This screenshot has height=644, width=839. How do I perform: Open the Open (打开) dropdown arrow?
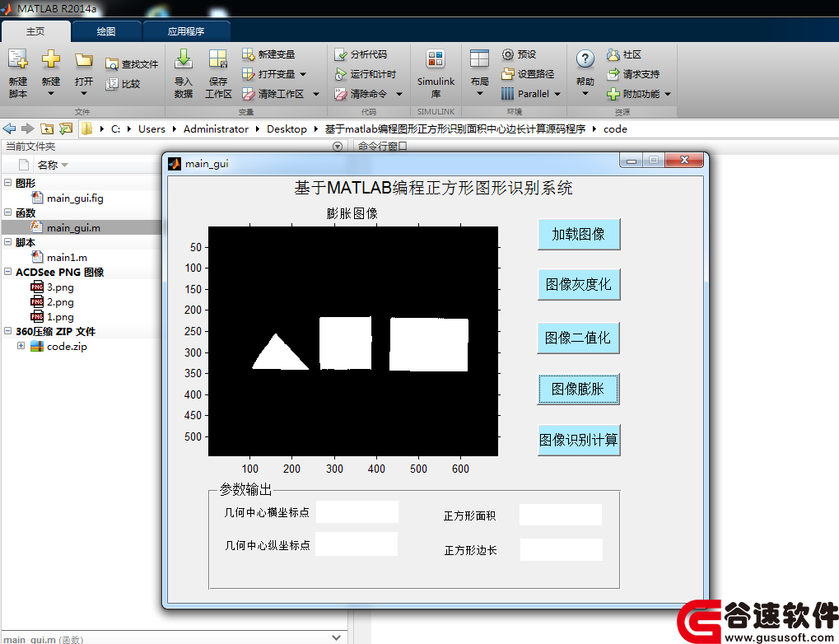coord(83,94)
